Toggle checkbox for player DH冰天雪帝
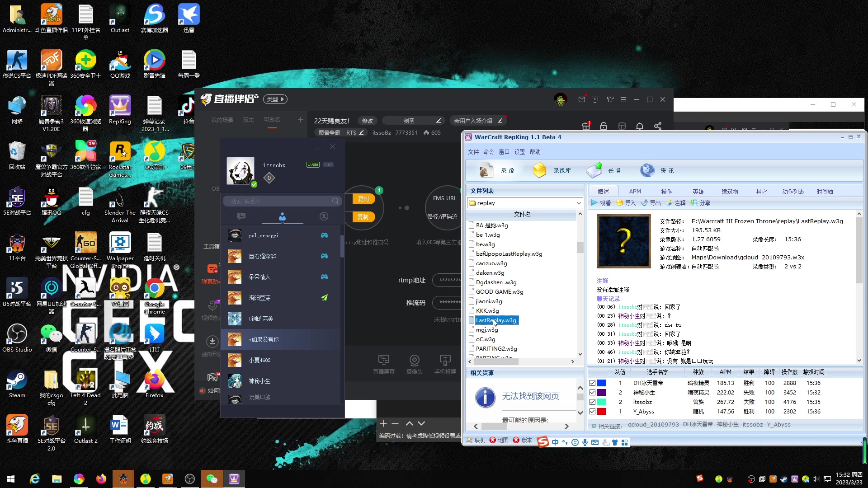 (592, 383)
